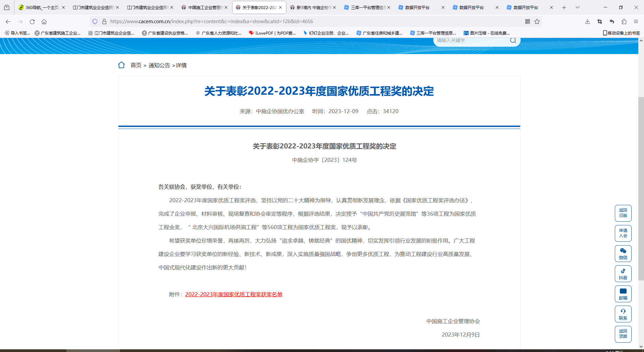Click the 时间：2023-12-09 date text

tap(335, 111)
